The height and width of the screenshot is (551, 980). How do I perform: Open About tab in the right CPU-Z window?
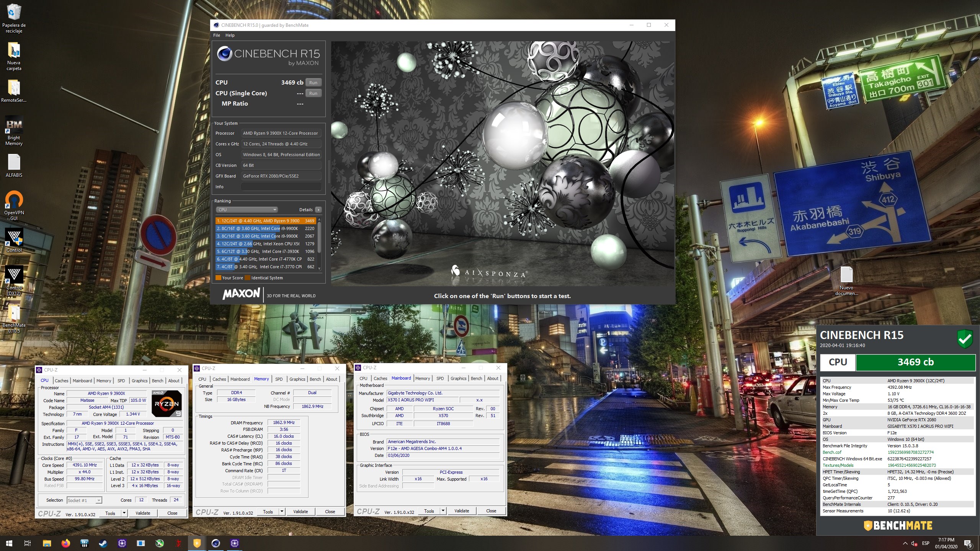[x=493, y=378]
